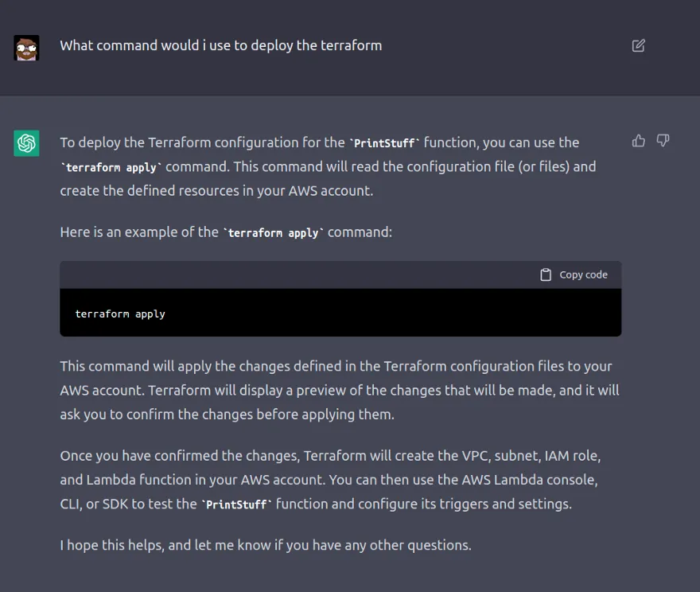Click the user's question about deploying terraform

point(220,45)
